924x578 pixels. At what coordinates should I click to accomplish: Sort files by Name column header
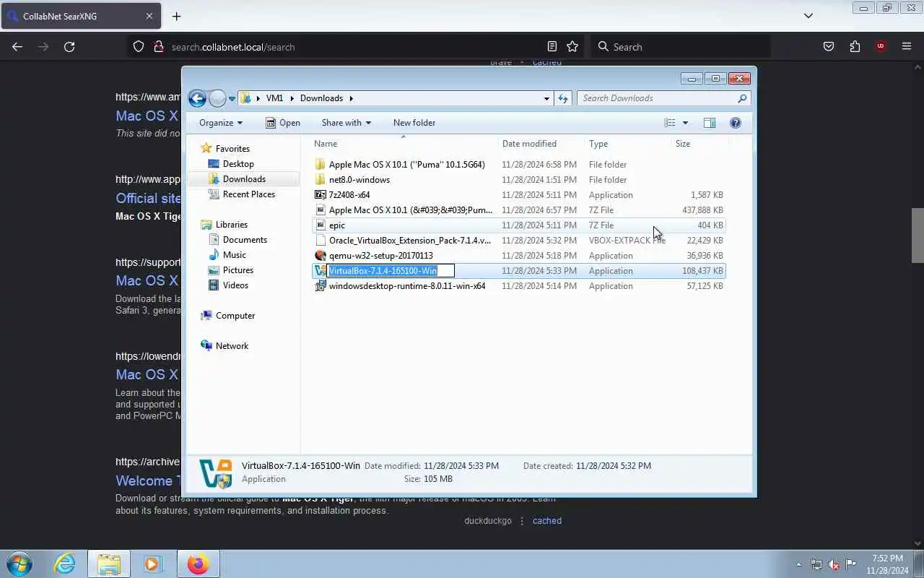[404, 144]
